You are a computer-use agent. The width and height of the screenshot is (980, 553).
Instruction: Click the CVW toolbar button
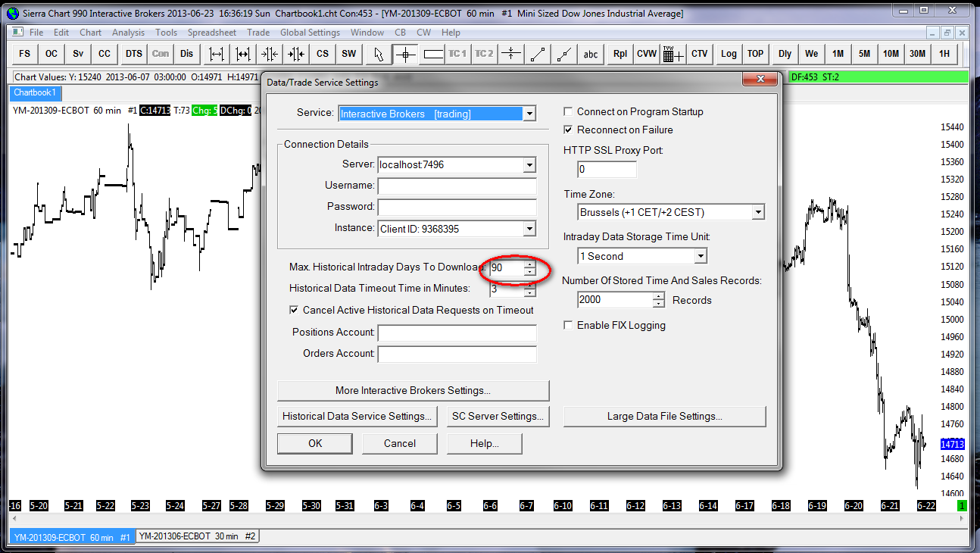coord(647,54)
